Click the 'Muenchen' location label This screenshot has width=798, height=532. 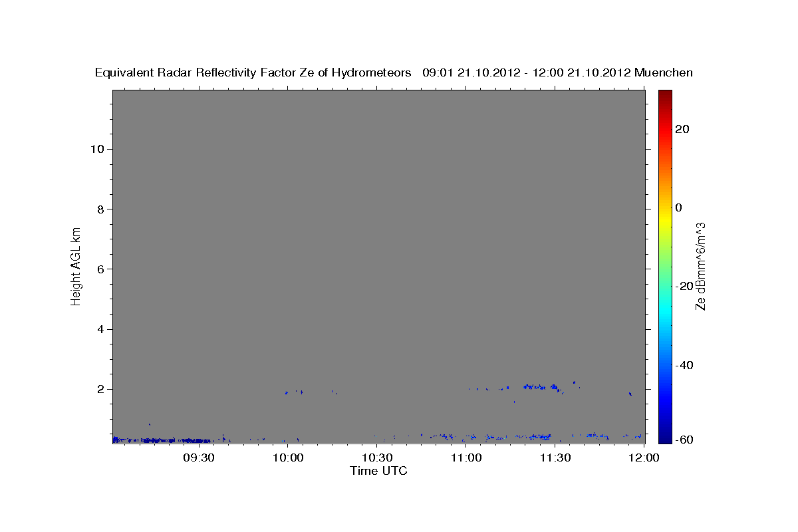(664, 72)
